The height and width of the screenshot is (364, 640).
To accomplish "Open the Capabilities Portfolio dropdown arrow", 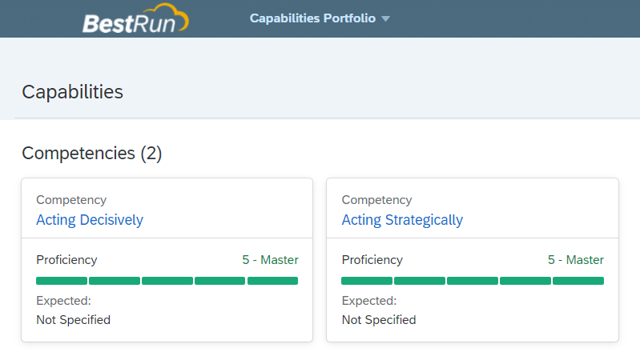I will click(385, 18).
